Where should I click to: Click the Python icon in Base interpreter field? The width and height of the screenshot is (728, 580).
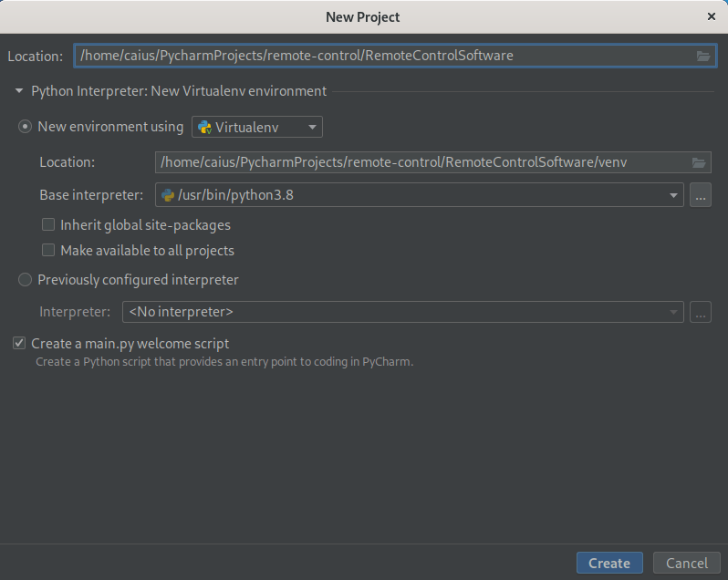click(168, 194)
